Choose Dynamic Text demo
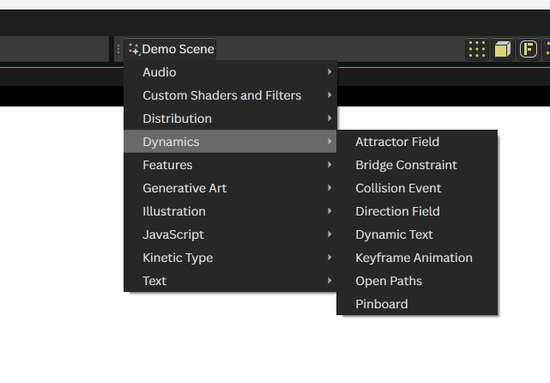Viewport: 550px width, 383px height. click(x=417, y=234)
